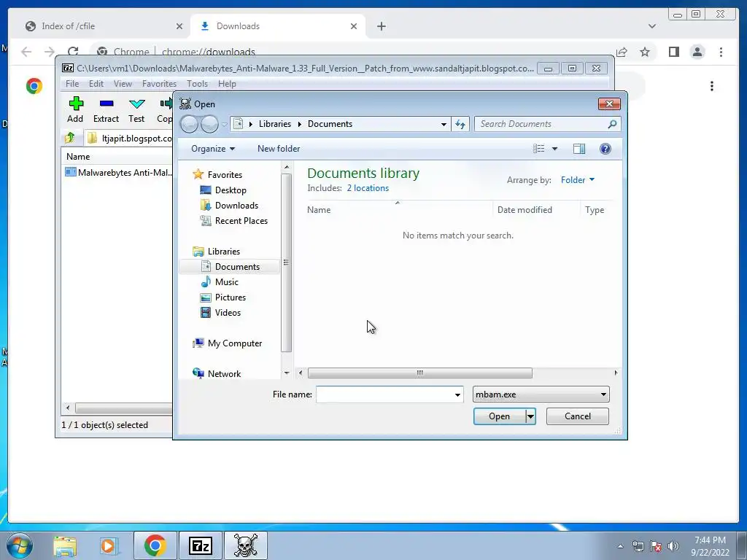This screenshot has width=747, height=560.
Task: Click the horizontal scrollbar in file list
Action: 419,373
